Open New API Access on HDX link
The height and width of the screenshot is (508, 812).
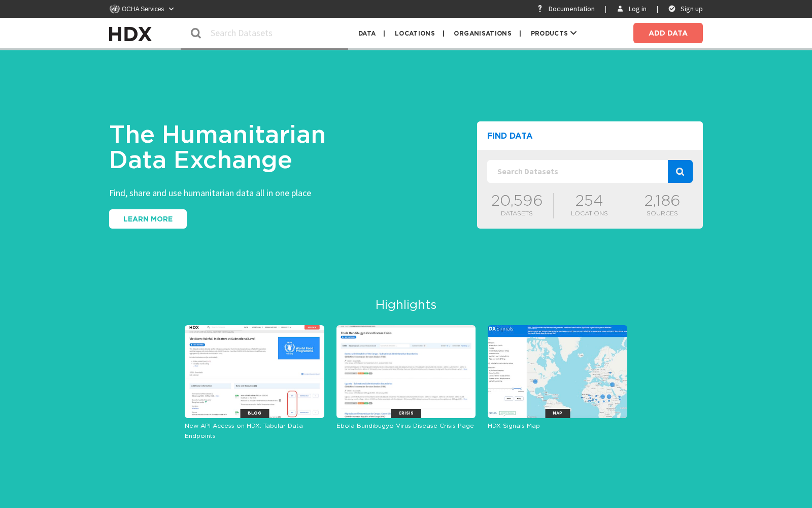point(244,431)
